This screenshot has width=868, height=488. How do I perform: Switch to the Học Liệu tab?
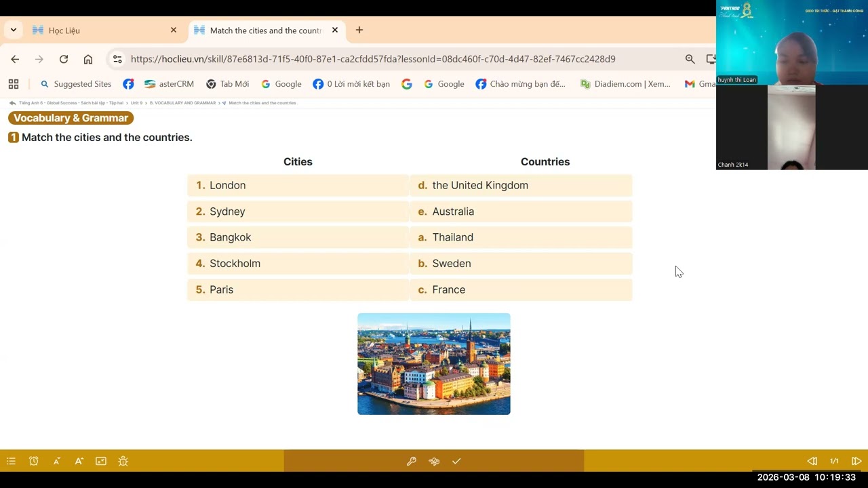click(x=106, y=30)
